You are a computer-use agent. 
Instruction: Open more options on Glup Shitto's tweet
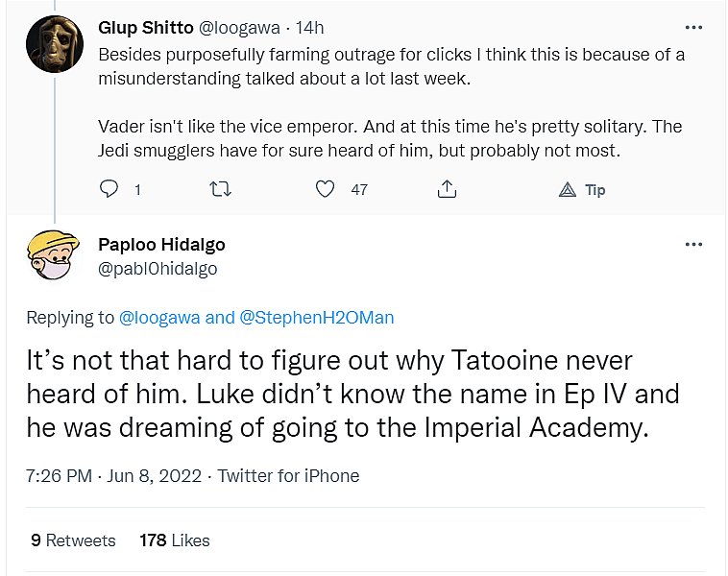[693, 27]
